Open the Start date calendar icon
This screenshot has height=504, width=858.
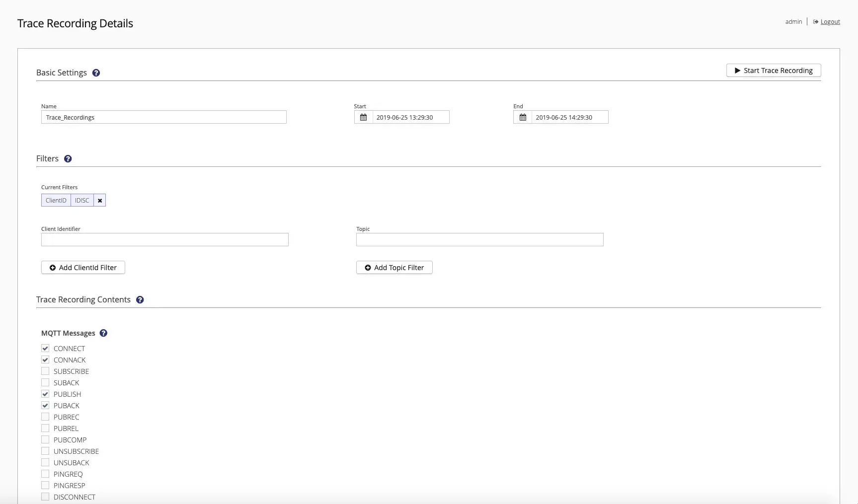(364, 117)
